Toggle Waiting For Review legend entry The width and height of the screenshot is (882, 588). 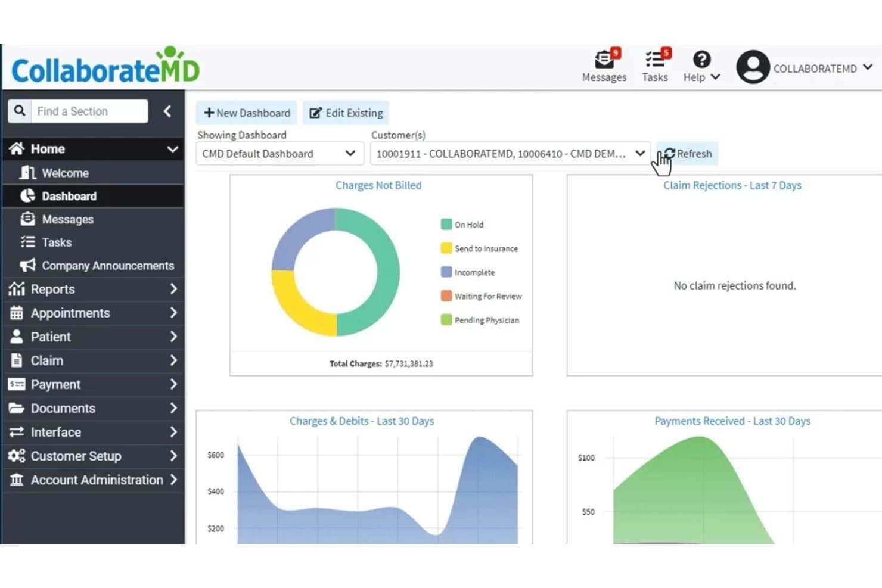click(481, 296)
